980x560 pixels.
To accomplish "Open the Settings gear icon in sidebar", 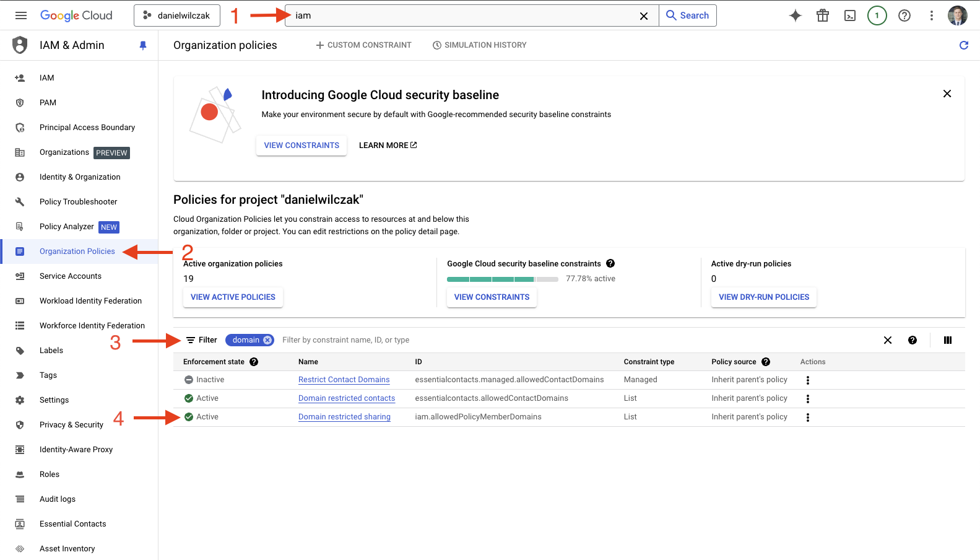I will point(20,400).
